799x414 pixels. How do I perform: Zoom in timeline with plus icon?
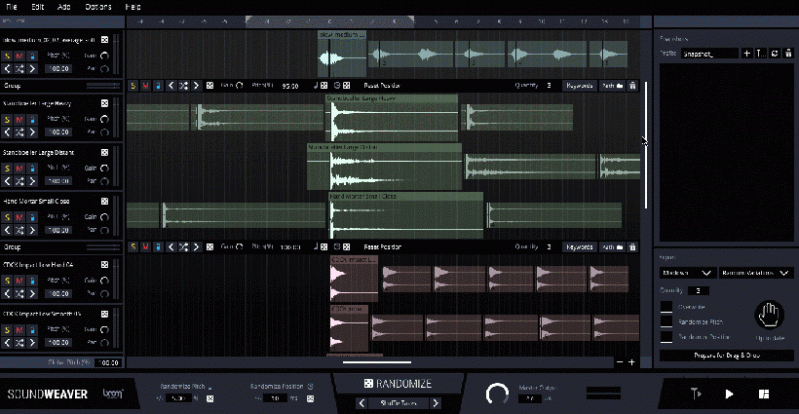(632, 363)
